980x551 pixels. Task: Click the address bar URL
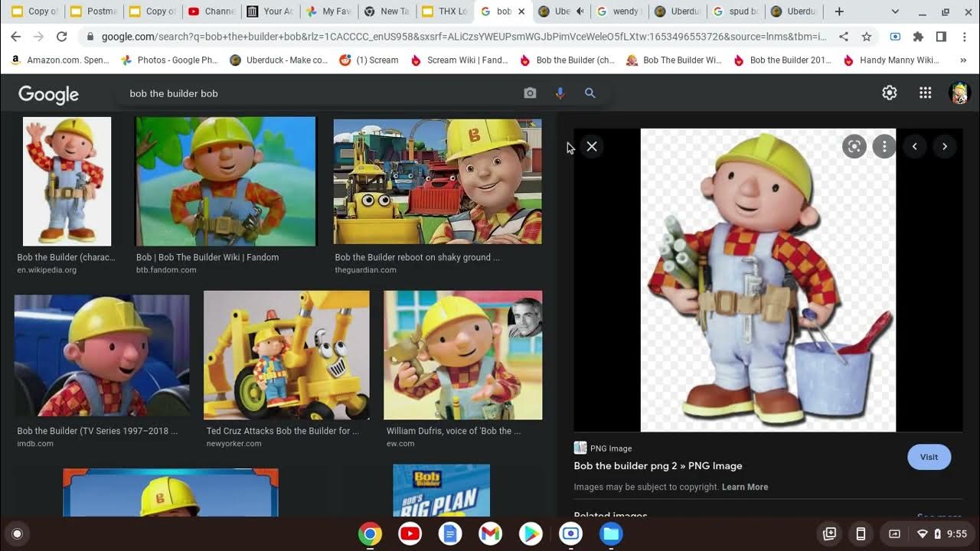point(464,37)
